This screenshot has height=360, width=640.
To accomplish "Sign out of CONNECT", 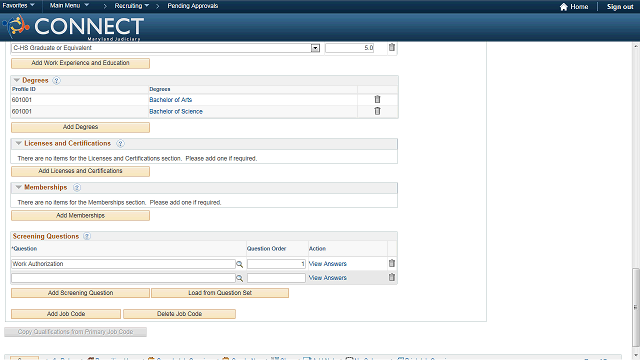I will (620, 7).
